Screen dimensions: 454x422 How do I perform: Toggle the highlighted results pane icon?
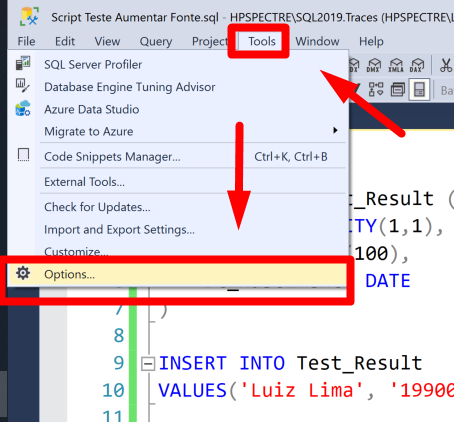pos(419,89)
